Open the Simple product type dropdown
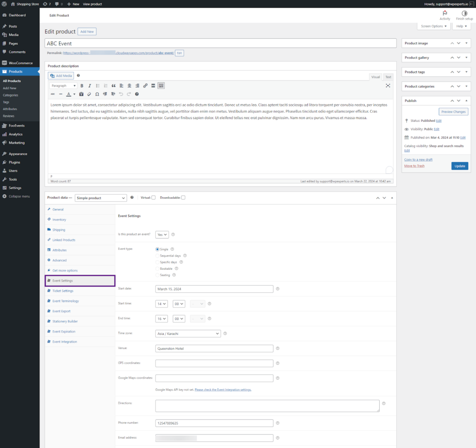The height and width of the screenshot is (448, 476). [101, 198]
